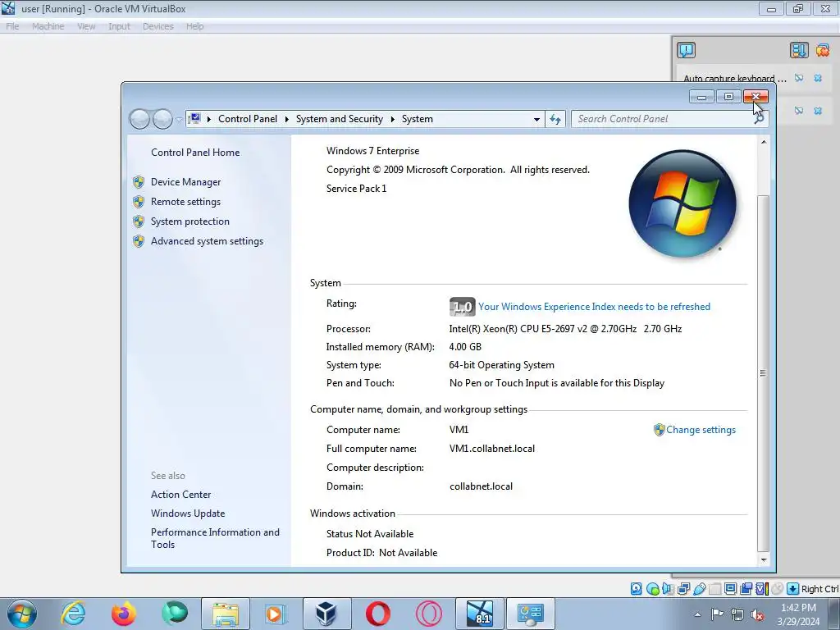Launch Opera red icon from taskbar
The image size is (840, 630).
coord(377,614)
